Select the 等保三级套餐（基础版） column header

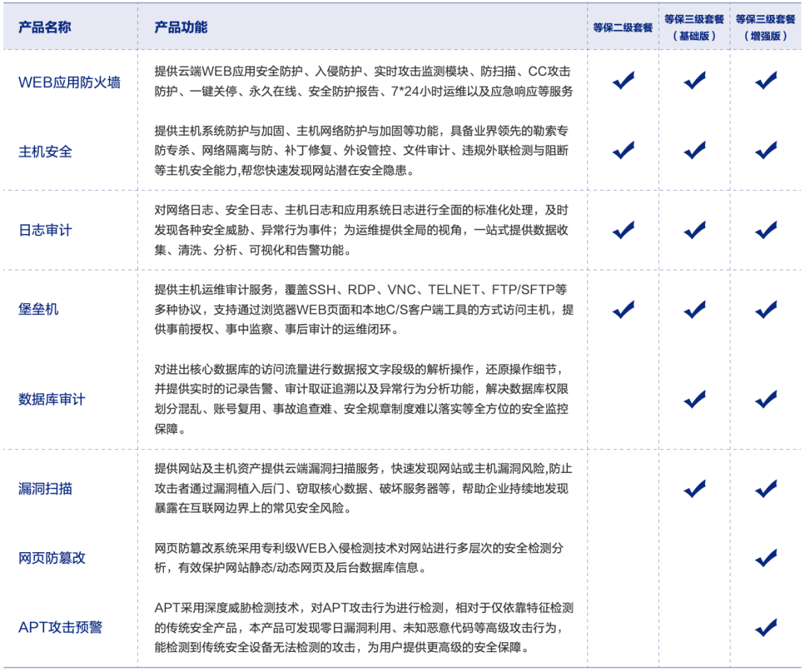pyautogui.click(x=694, y=27)
